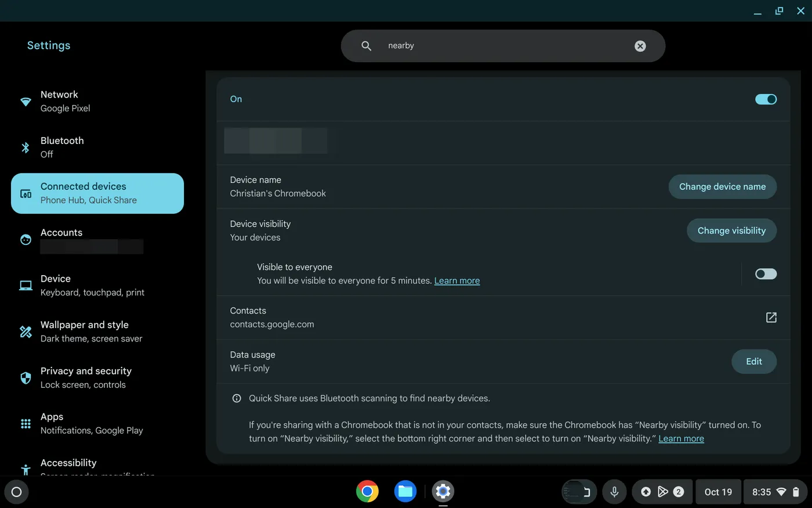812x508 pixels.
Task: Open Accounts settings section
Action: pyautogui.click(x=97, y=239)
